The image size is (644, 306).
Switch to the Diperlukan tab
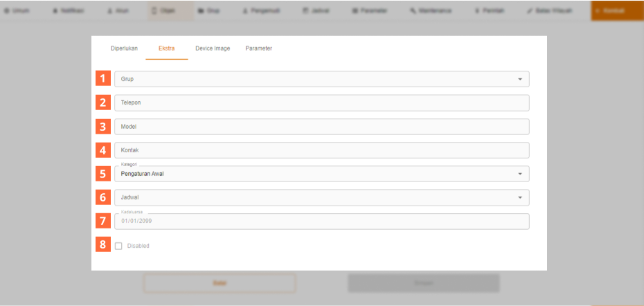point(124,48)
